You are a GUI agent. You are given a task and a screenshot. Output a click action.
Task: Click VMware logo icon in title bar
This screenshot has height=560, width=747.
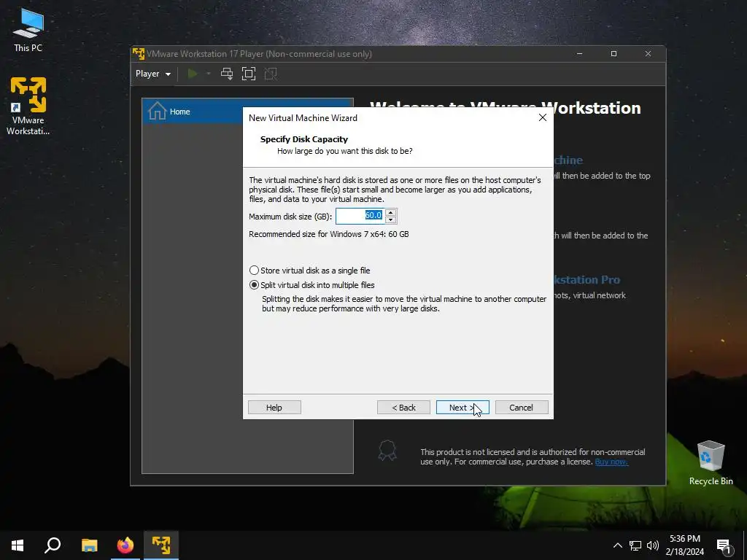[139, 54]
